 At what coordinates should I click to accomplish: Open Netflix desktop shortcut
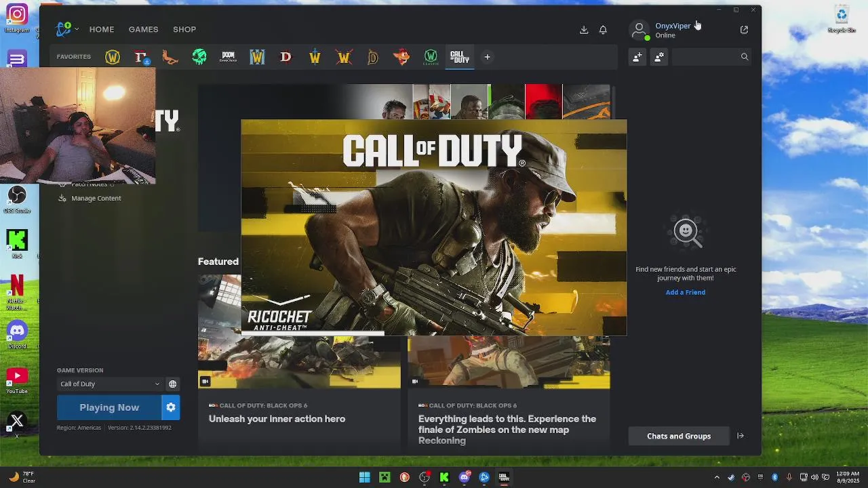tap(17, 291)
